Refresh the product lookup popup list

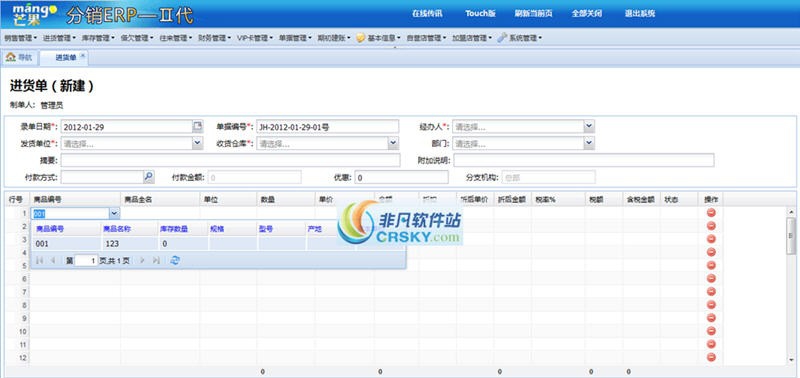click(175, 260)
